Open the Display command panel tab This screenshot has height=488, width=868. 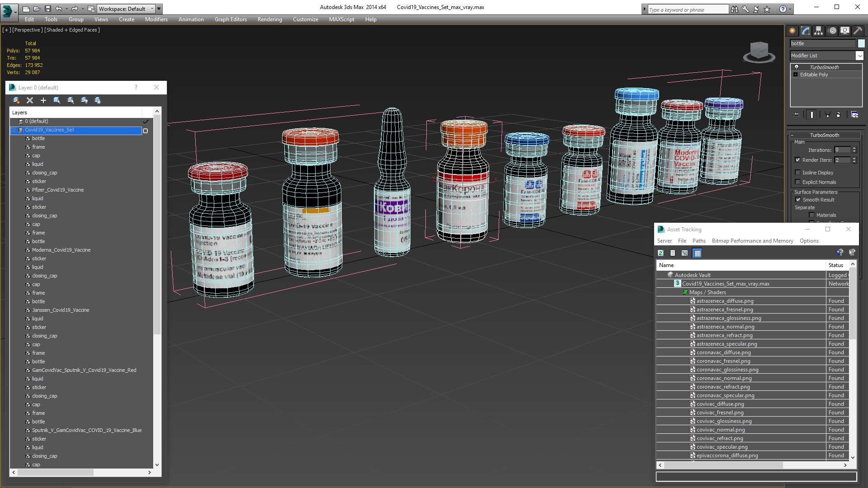(x=845, y=31)
